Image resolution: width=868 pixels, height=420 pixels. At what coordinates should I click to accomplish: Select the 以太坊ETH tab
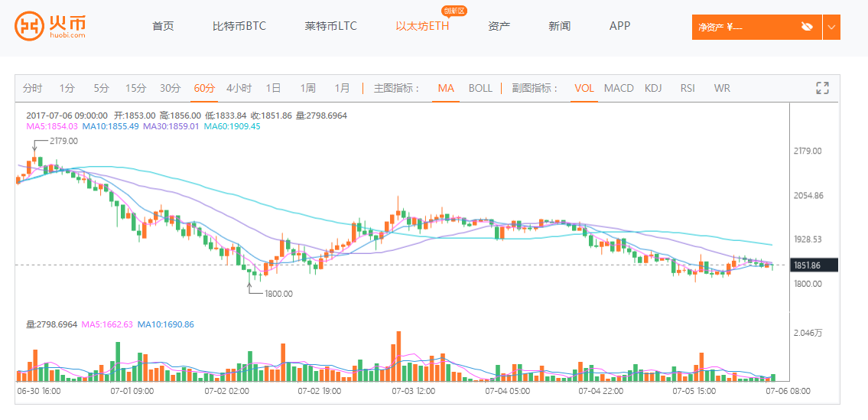click(x=422, y=26)
